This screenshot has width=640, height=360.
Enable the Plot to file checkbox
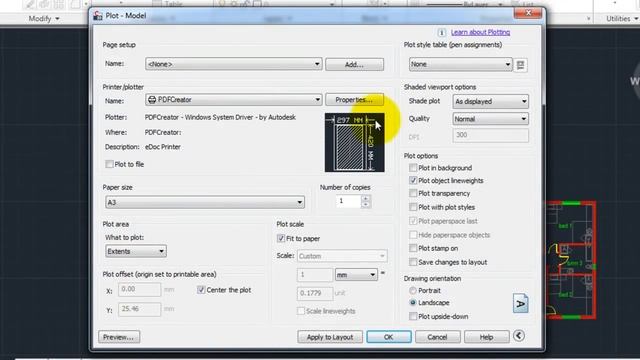[109, 164]
